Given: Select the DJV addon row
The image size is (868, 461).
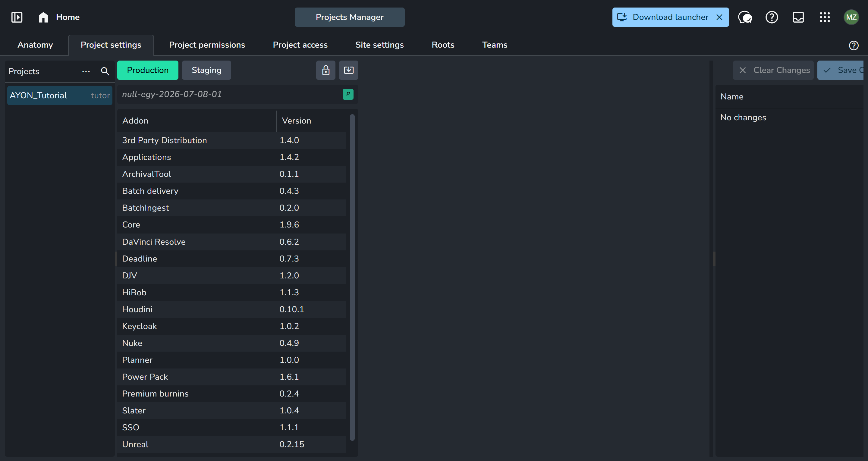Looking at the screenshot, I should click(232, 275).
